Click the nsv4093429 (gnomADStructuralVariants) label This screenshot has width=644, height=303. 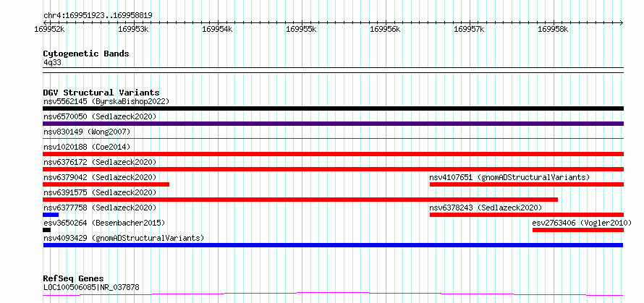click(124, 238)
